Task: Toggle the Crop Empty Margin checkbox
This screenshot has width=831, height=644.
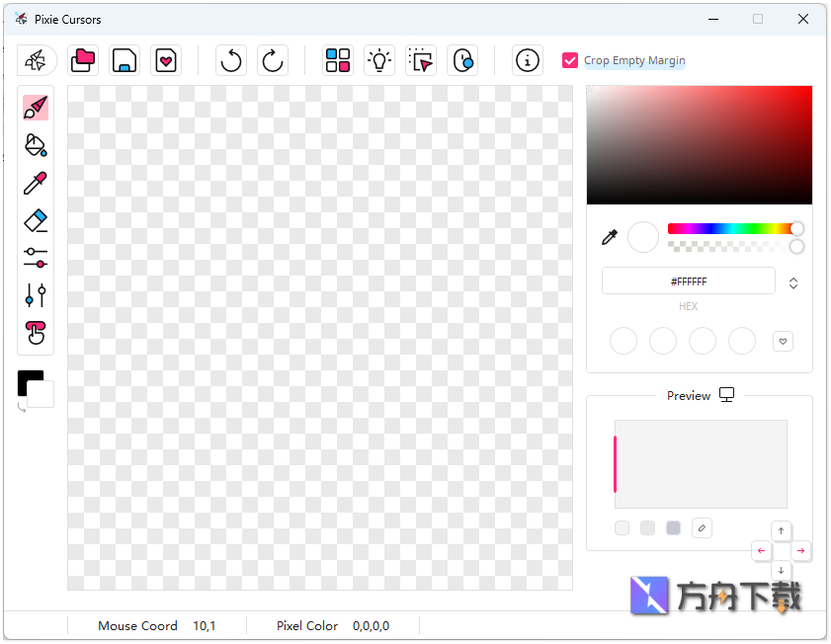Action: 570,60
